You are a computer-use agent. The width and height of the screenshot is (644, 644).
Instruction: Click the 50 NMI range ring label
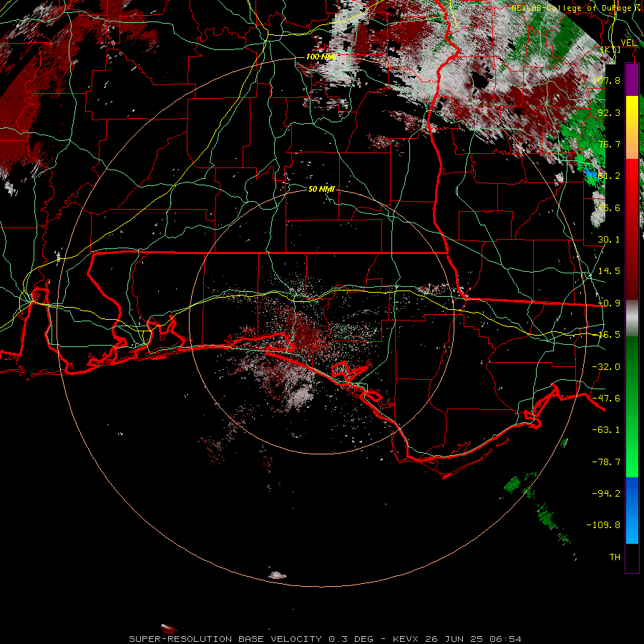[x=321, y=189]
